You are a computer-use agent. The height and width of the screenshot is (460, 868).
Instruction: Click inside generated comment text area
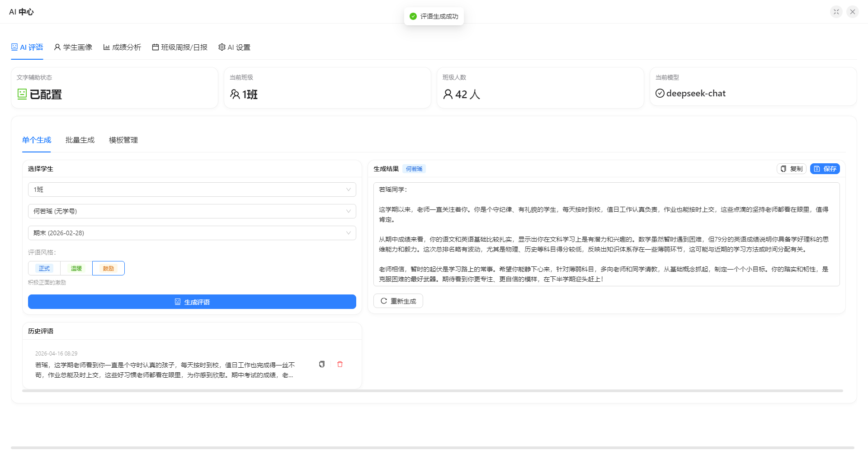click(x=607, y=234)
